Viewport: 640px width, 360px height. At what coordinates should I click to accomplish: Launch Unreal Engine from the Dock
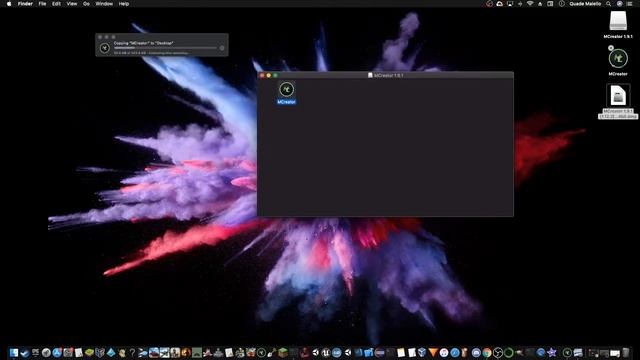pyautogui.click(x=325, y=353)
